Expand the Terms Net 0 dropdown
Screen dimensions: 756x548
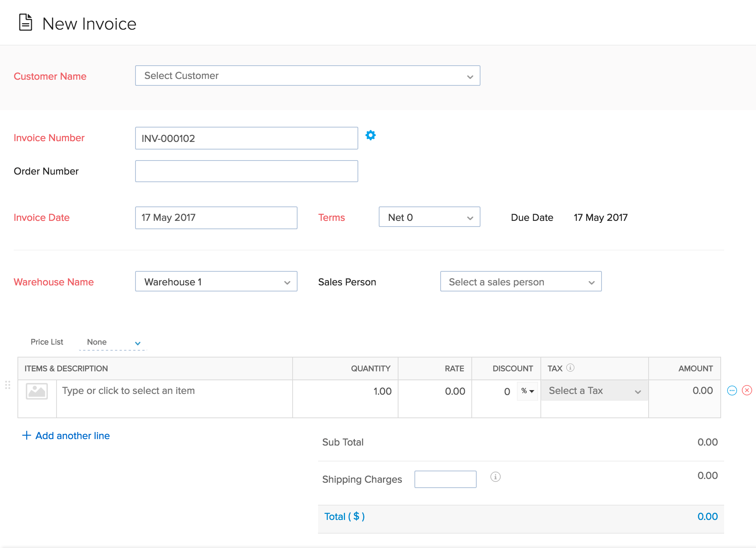coord(429,217)
